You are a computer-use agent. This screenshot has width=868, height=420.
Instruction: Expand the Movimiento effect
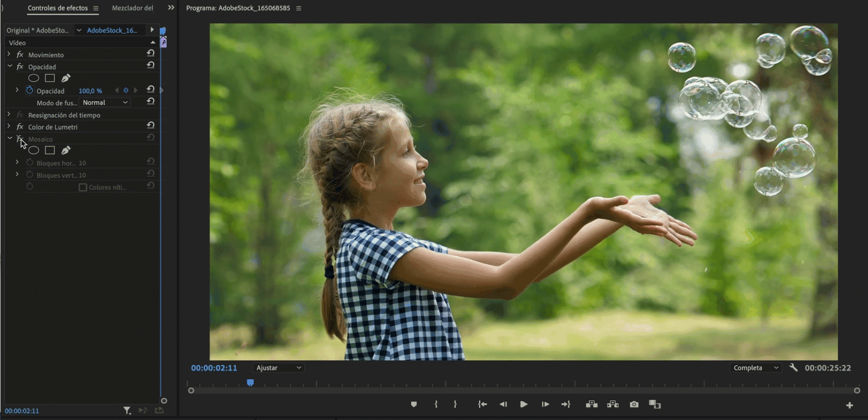tap(9, 54)
